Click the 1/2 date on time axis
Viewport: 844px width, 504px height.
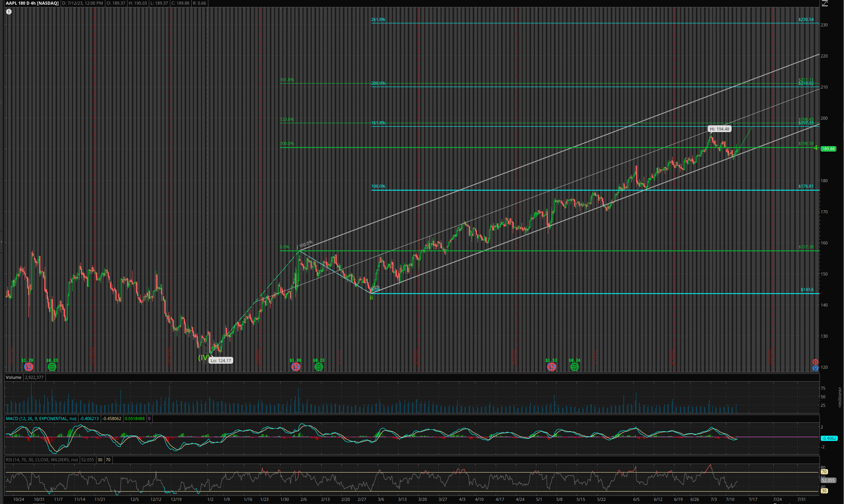(x=210, y=499)
